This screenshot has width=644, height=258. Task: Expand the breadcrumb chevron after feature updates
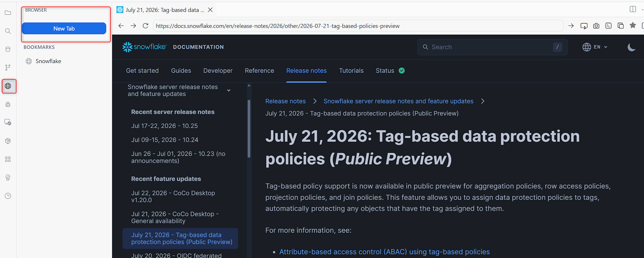pos(482,101)
